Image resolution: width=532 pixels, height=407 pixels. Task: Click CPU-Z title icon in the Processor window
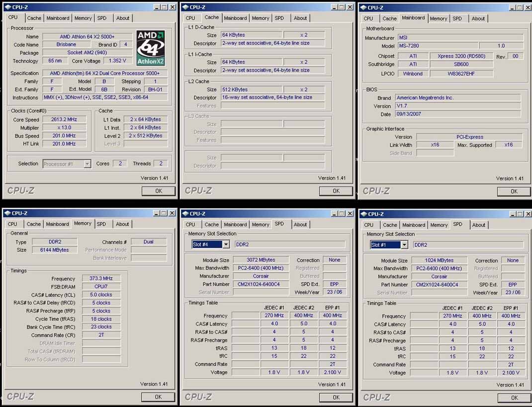tap(7, 7)
